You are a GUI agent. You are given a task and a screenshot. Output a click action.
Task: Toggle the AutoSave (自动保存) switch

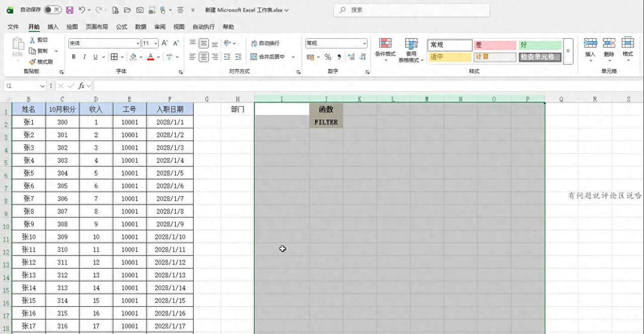[52, 10]
